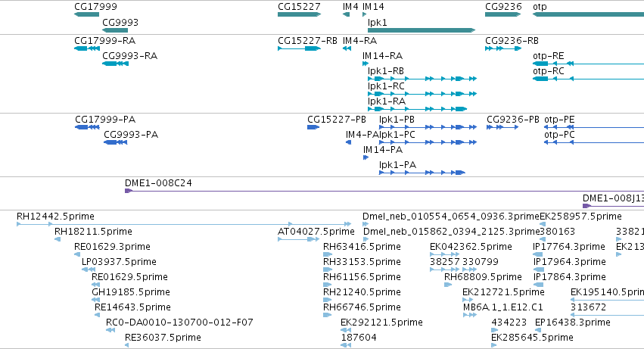644x349 pixels.
Task: Open the RH12442.5prime EST
Action: coord(184,224)
